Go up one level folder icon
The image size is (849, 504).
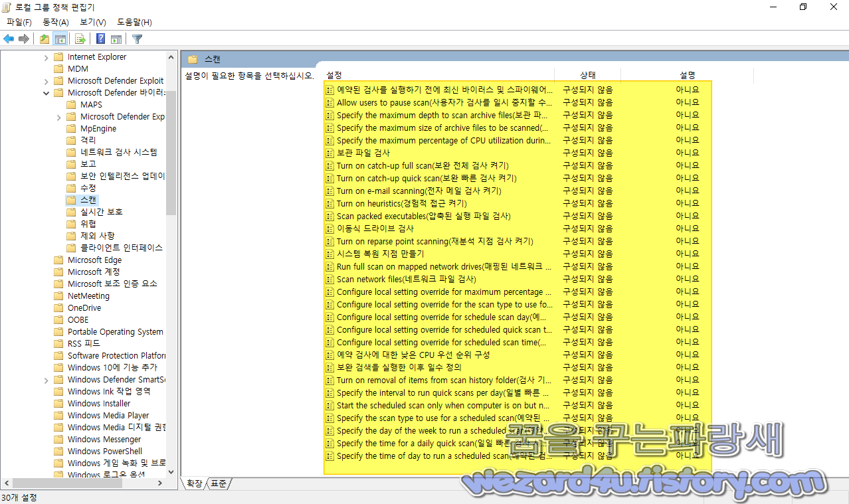click(45, 39)
